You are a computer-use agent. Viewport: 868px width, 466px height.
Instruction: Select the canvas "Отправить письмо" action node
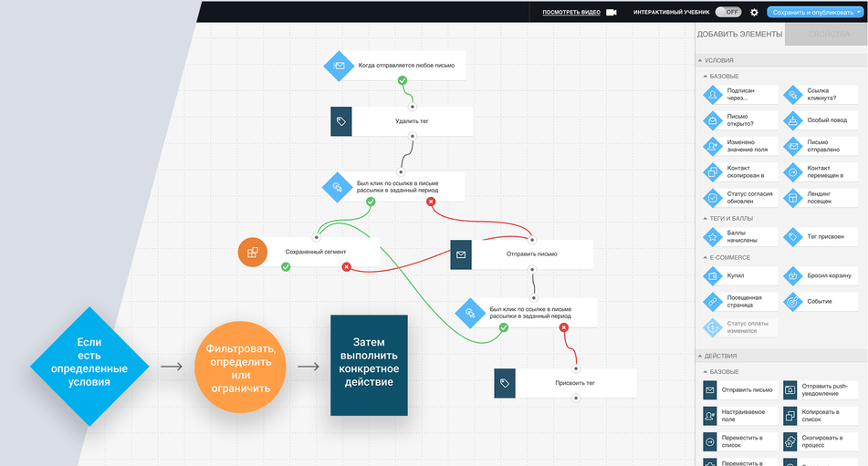click(x=521, y=254)
